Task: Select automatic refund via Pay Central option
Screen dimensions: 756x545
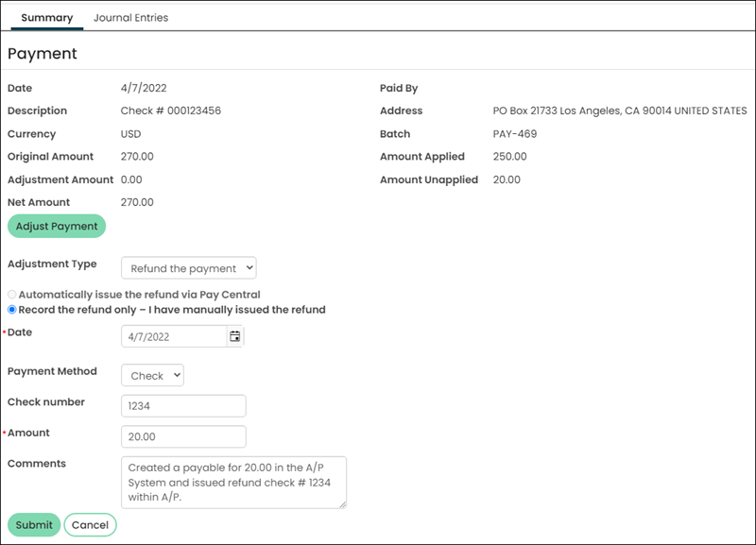Action: [x=12, y=295]
